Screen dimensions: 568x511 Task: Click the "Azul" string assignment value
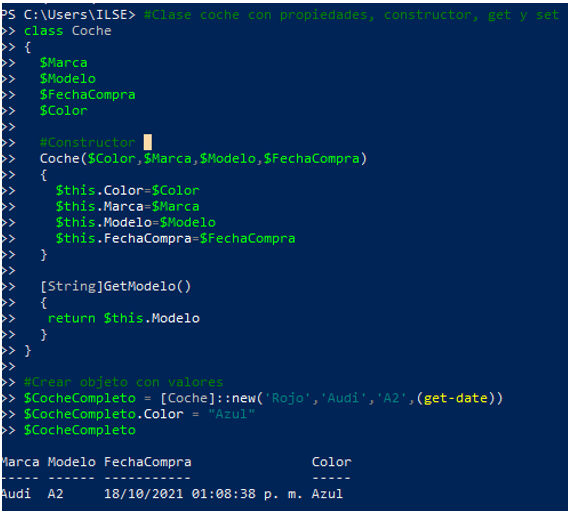(232, 414)
